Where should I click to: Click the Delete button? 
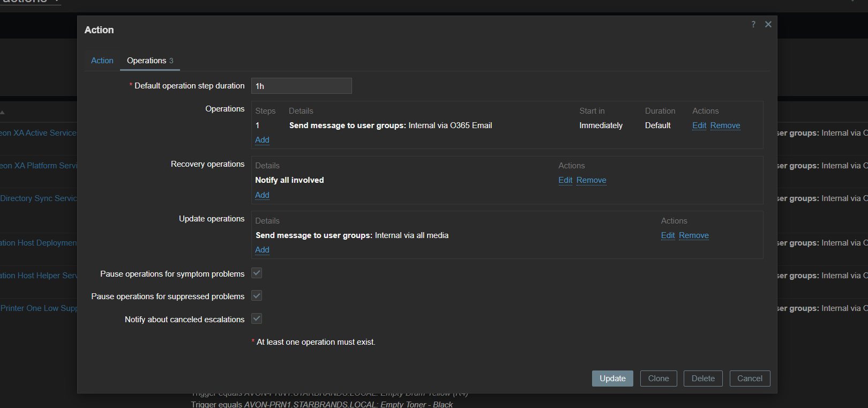[x=703, y=379]
